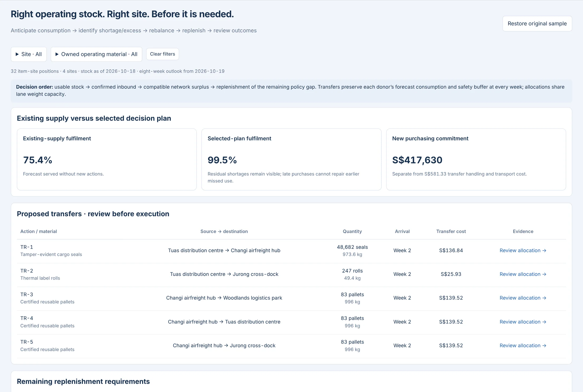Click the 'Quantity' column header

point(352,231)
